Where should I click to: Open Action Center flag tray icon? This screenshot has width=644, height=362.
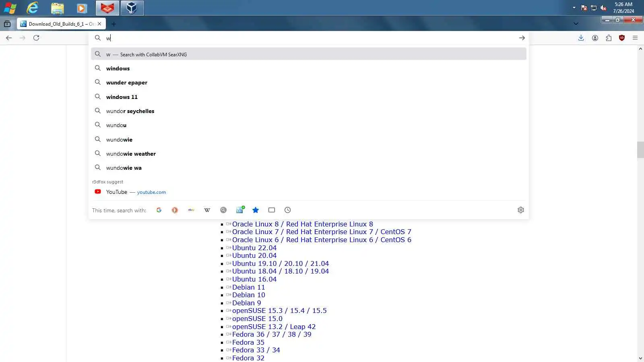tap(584, 8)
